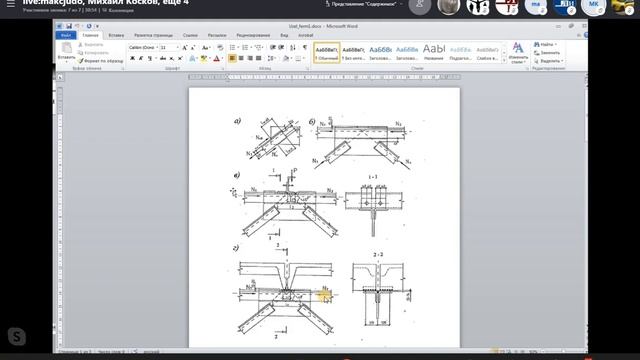Switch to the Вставка ribbon tab

coord(116,36)
